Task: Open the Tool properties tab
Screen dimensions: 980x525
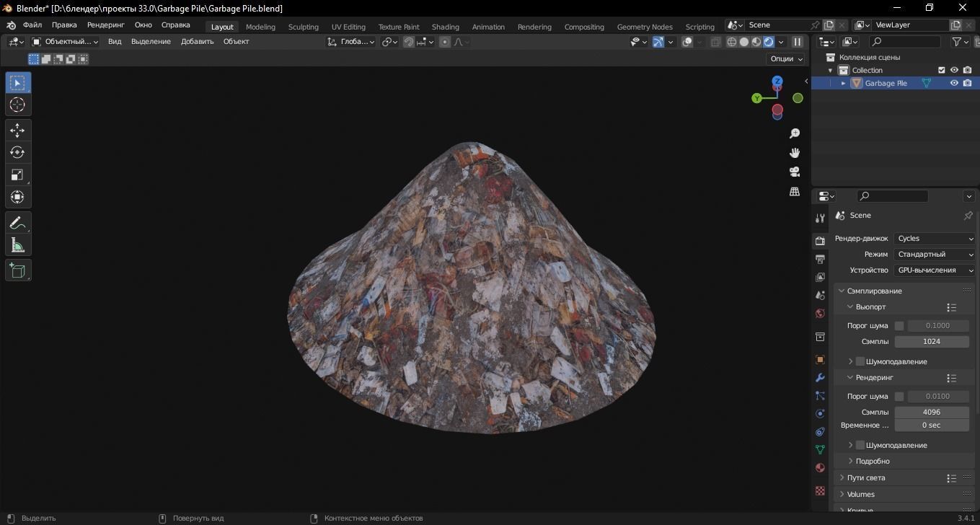Action: click(x=820, y=218)
